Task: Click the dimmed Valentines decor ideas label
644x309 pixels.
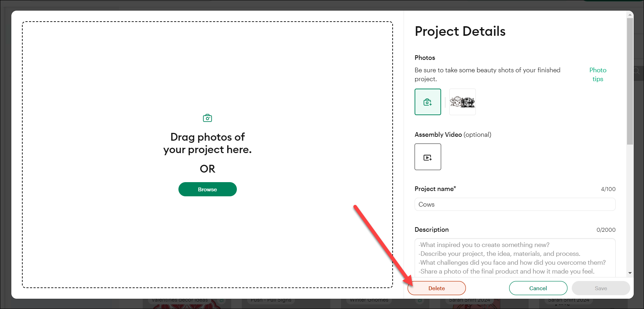Action: 180,300
